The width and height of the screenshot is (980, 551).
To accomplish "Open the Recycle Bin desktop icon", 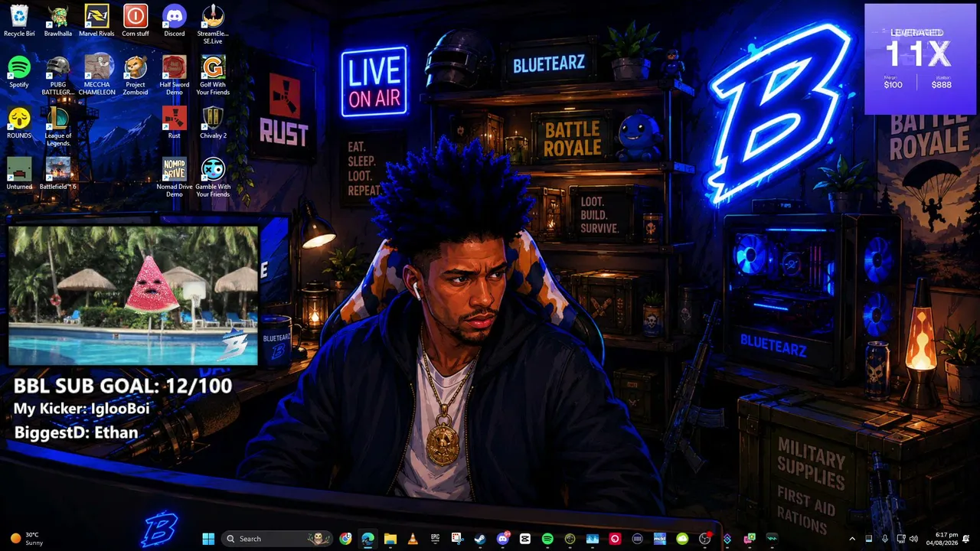I will point(19,21).
